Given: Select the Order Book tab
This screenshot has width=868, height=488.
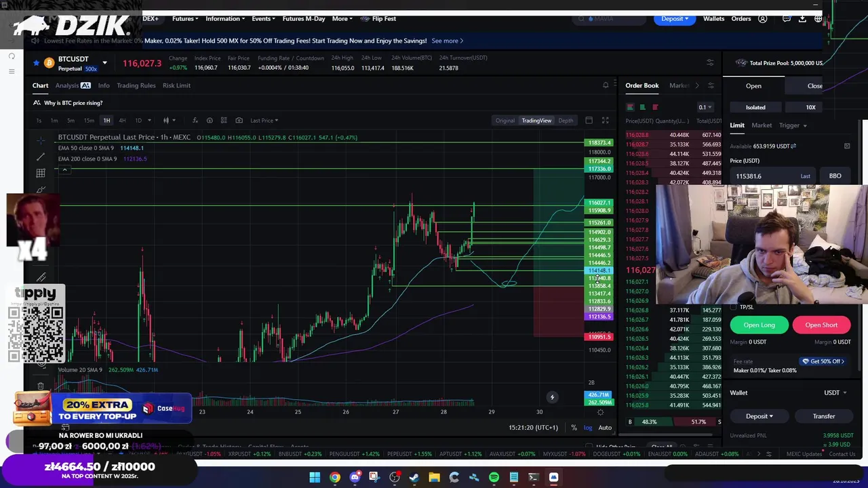Looking at the screenshot, I should coord(642,85).
